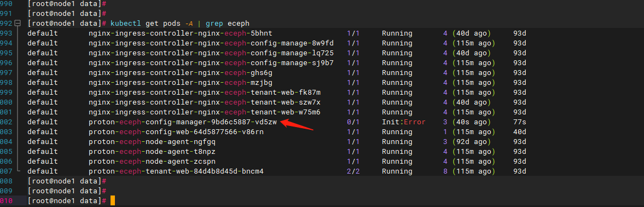Viewport: 644px width, 207px height.
Task: Click the Running status of 5bhnt pod
Action: click(x=397, y=33)
